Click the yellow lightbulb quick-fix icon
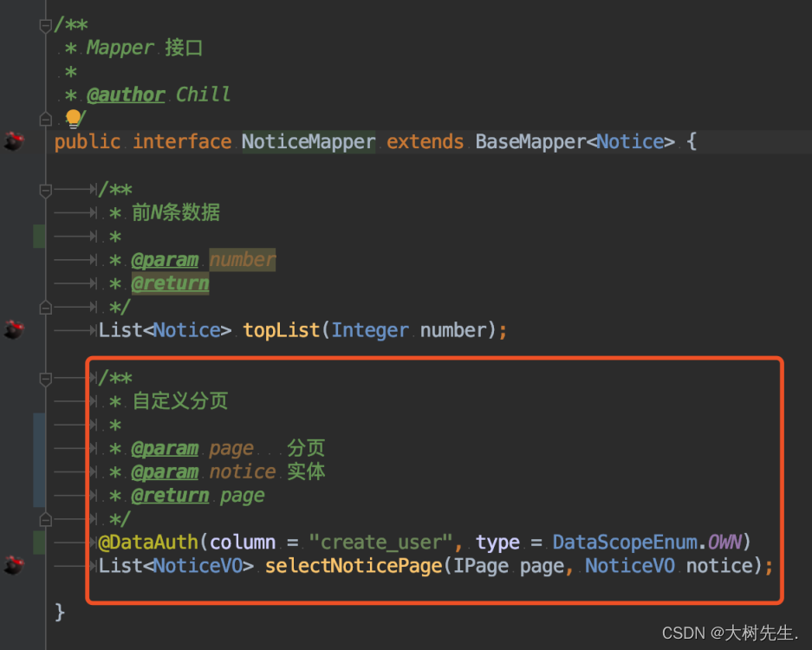Image resolution: width=812 pixels, height=650 pixels. point(73,119)
